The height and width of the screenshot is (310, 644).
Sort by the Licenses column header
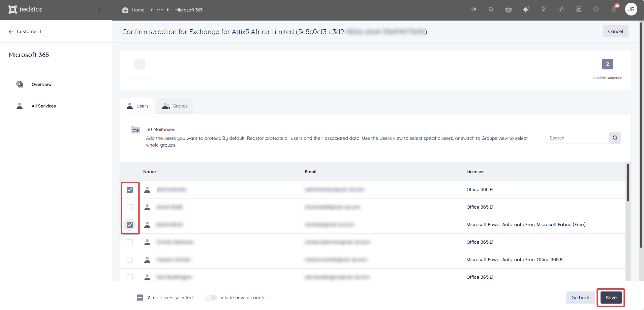(475, 172)
